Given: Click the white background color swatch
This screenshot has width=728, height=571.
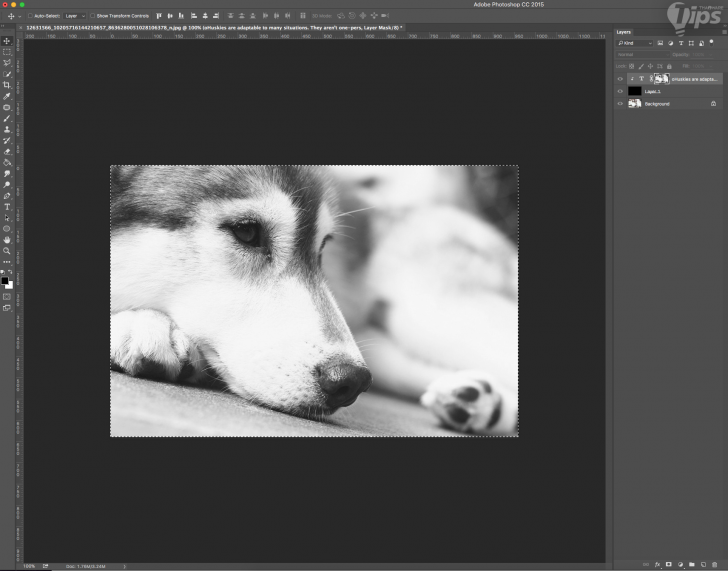Looking at the screenshot, I should click(10, 286).
